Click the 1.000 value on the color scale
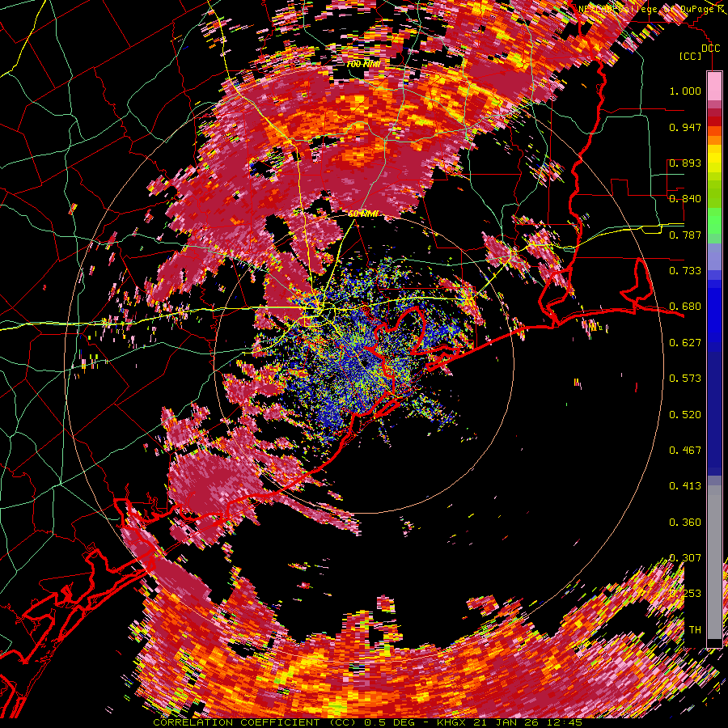Image resolution: width=728 pixels, height=728 pixels. click(685, 91)
